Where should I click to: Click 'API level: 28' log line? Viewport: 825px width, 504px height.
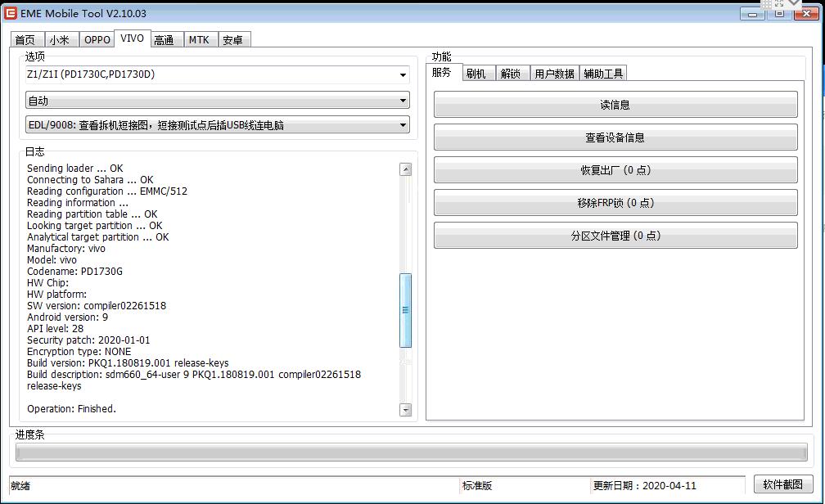[x=56, y=329]
